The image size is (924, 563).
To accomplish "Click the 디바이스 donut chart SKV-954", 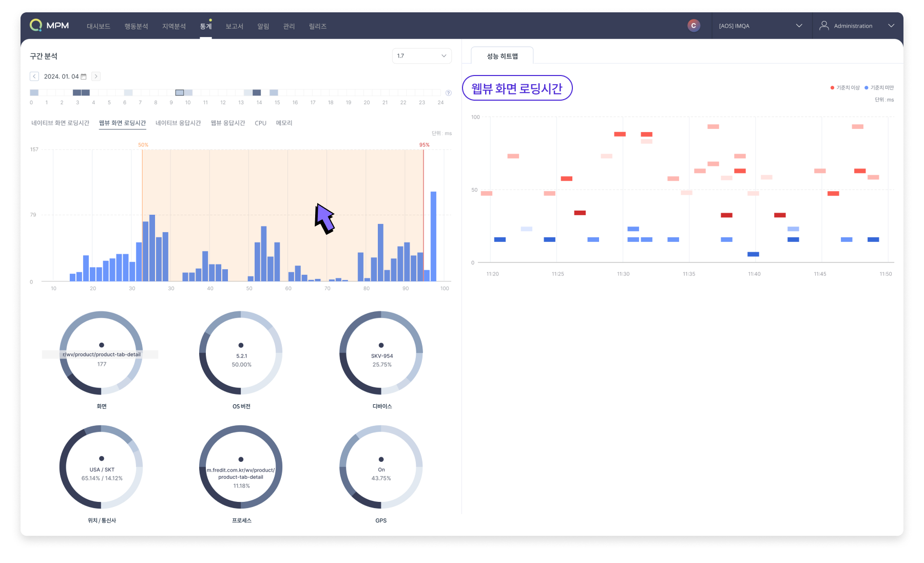I will pyautogui.click(x=381, y=353).
